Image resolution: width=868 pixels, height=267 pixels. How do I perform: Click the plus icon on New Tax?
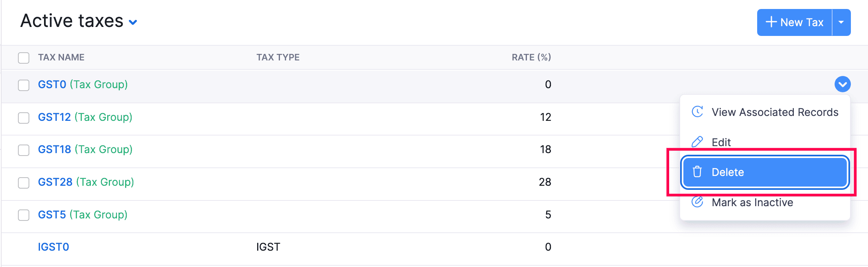pyautogui.click(x=771, y=22)
